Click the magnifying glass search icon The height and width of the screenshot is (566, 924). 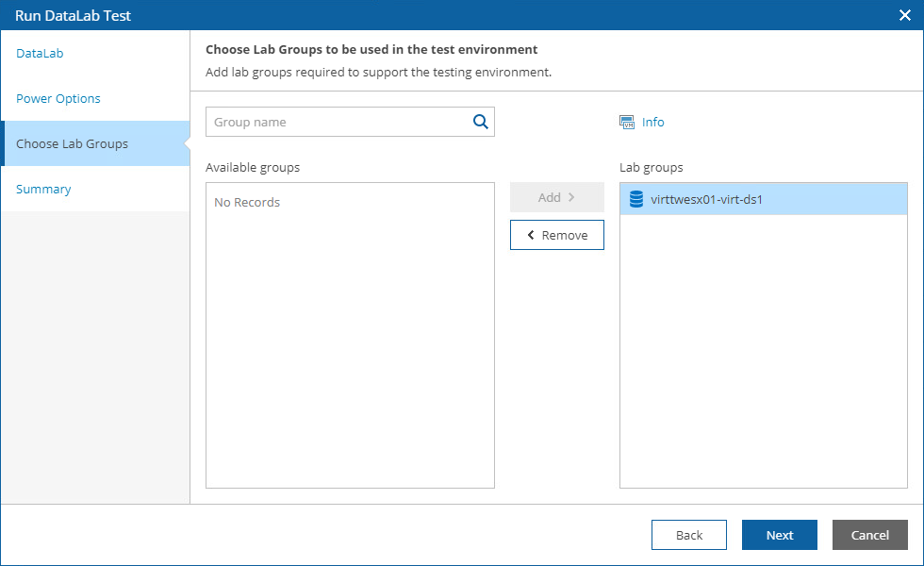(480, 122)
